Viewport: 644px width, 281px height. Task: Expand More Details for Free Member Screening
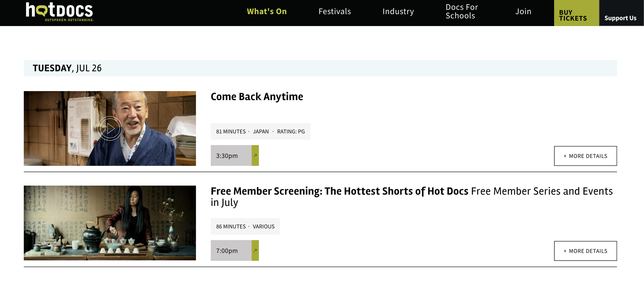tap(585, 251)
